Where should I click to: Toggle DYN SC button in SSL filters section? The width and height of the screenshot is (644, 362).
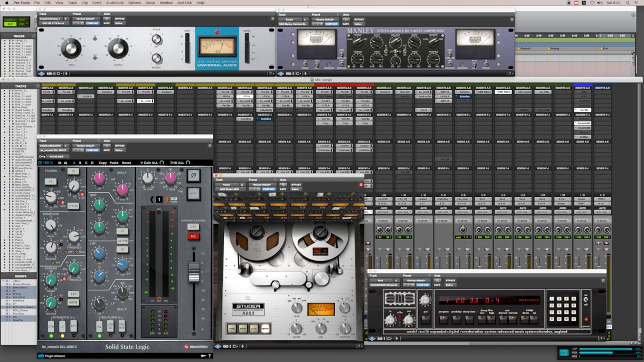coord(73,206)
